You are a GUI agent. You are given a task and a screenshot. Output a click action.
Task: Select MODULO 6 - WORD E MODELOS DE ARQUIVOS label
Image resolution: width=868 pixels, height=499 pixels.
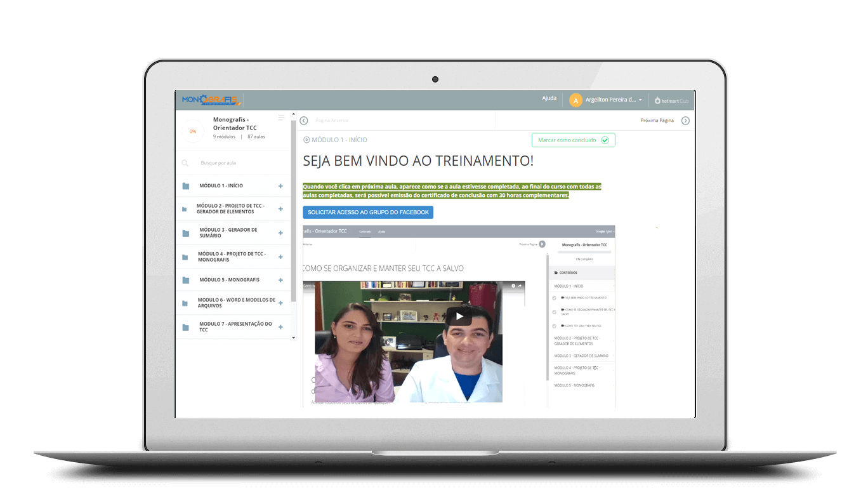tap(237, 303)
